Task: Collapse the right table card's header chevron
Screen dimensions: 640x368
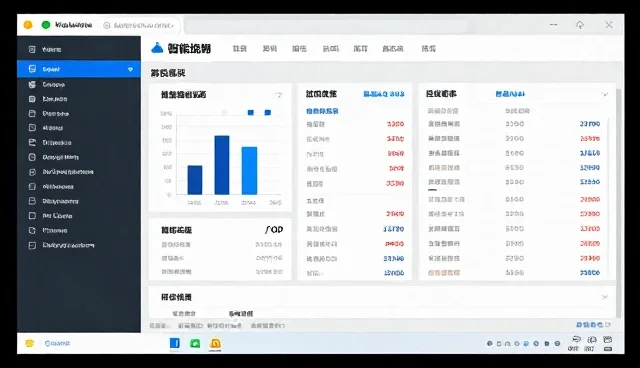Action: coord(604,94)
